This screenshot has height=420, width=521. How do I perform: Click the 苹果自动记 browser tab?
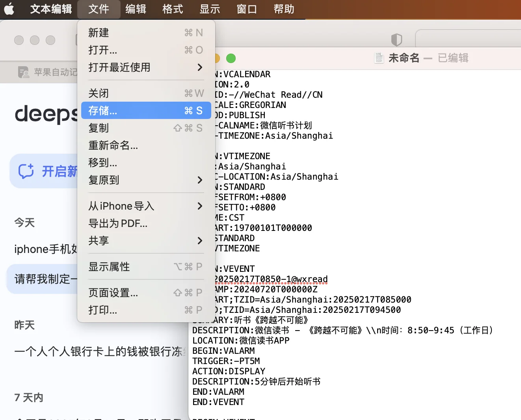click(47, 72)
